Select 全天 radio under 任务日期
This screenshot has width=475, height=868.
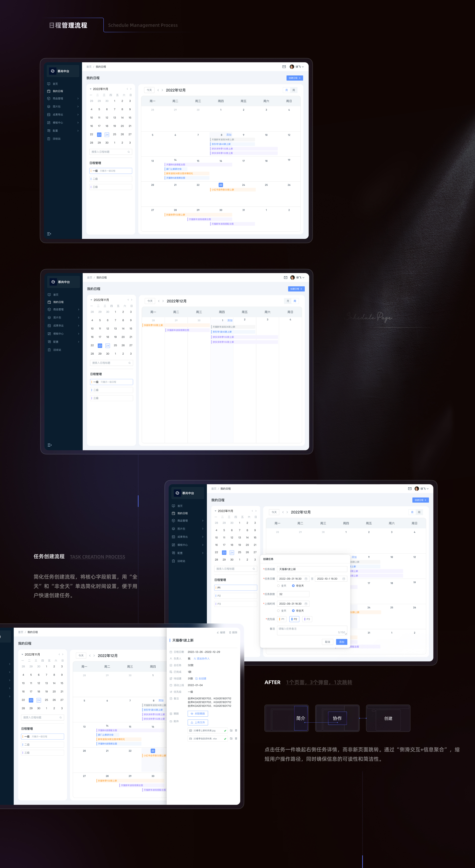coord(279,586)
